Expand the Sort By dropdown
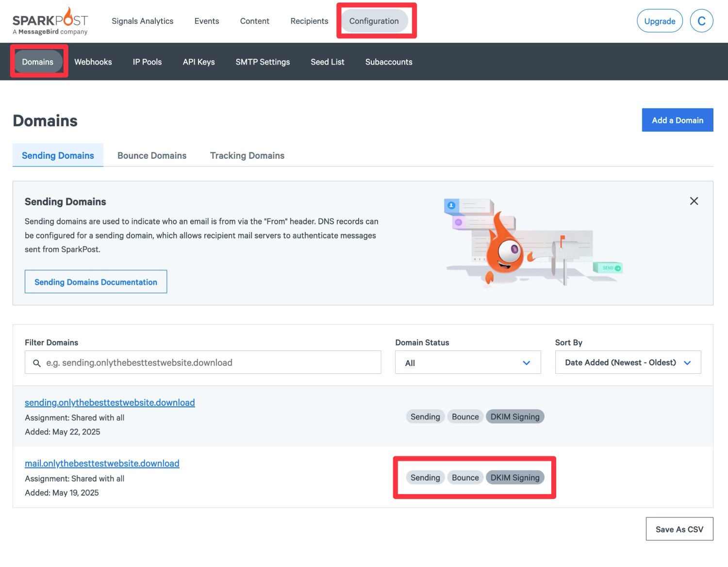728x567 pixels. [628, 363]
